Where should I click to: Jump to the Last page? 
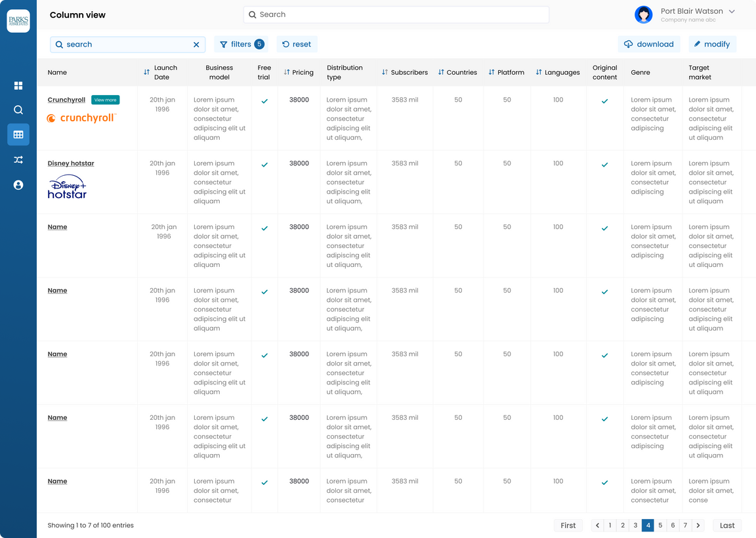coord(727,526)
